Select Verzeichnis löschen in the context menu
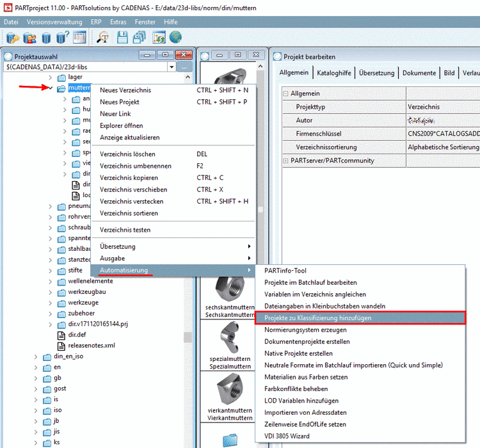 173,154
